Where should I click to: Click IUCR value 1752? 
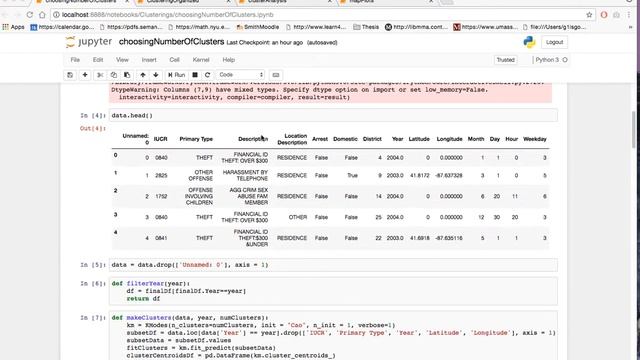pos(161,196)
